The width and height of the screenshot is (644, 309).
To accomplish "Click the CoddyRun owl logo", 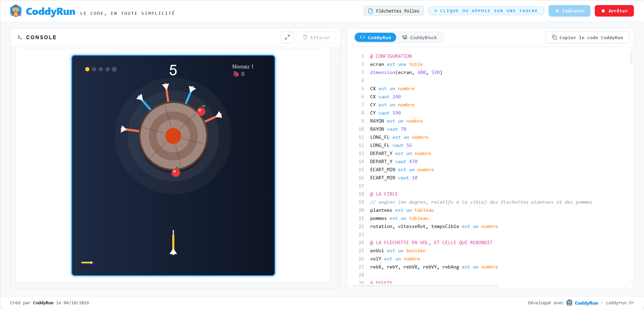I will 16,11.
